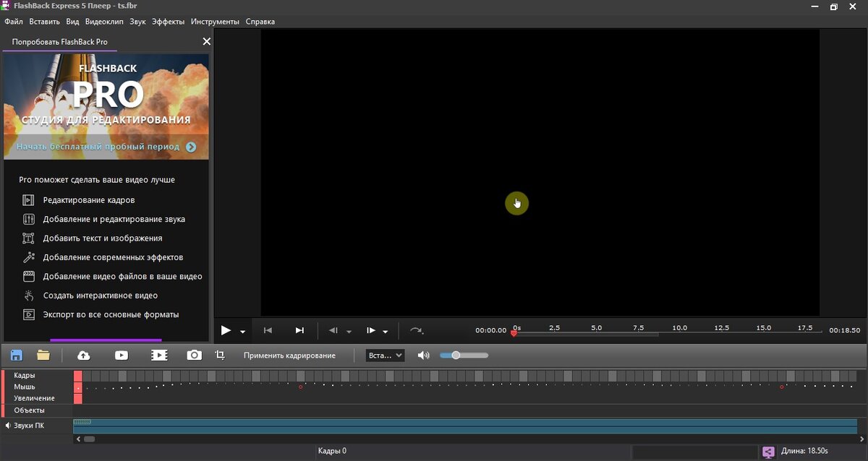Click the empty field in status bar
The image size is (868, 461).
[694, 452]
